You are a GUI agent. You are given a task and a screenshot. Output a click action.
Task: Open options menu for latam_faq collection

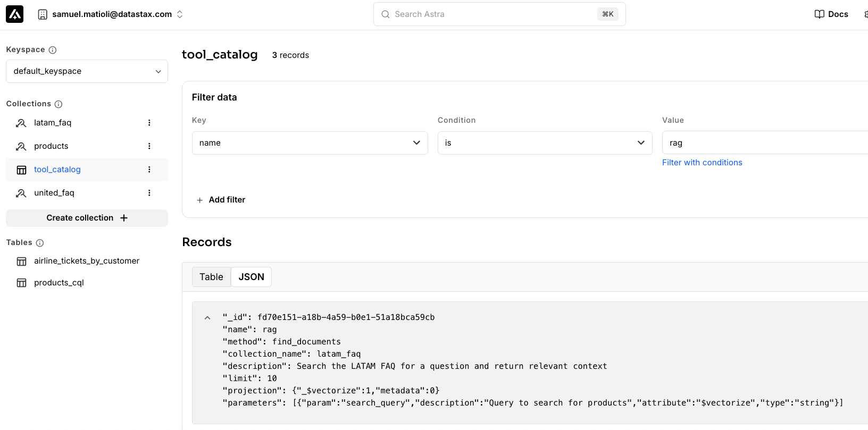coord(149,123)
